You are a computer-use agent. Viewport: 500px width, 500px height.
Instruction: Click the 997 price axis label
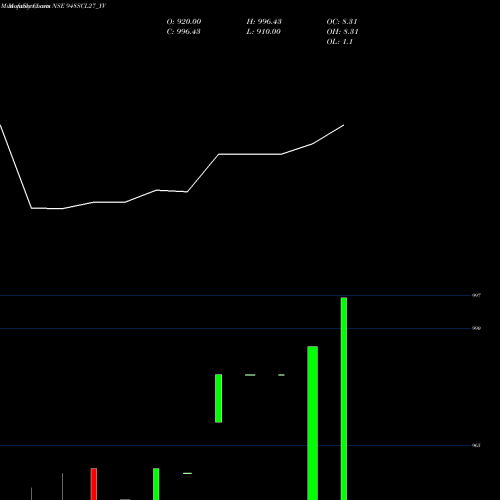pos(476,295)
